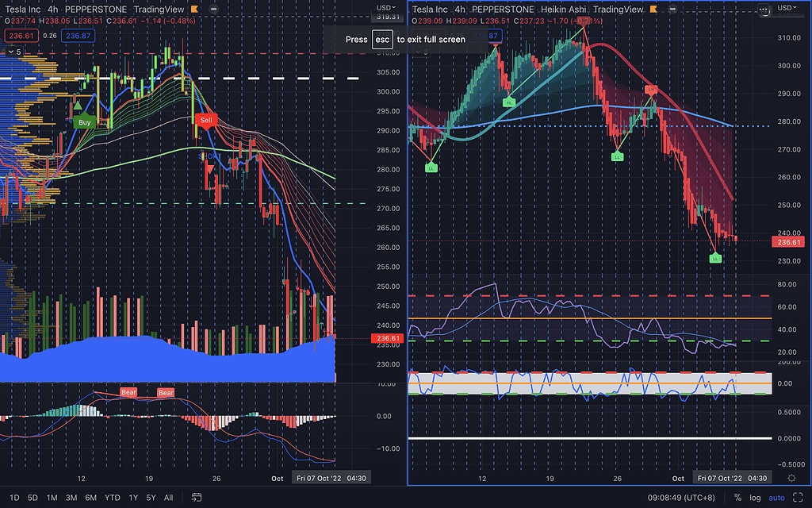Viewport: 812px width, 508px height.
Task: Click the 4h interval in left chart title
Action: click(x=53, y=10)
